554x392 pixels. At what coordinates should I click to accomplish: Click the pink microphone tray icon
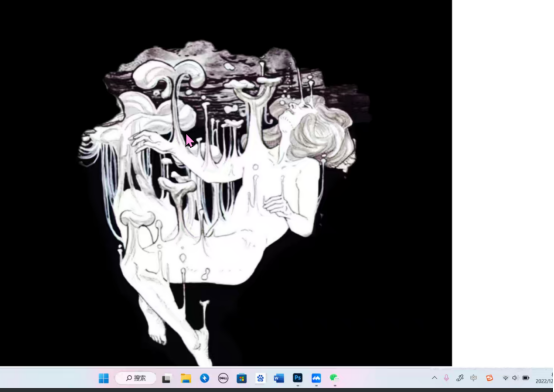447,378
